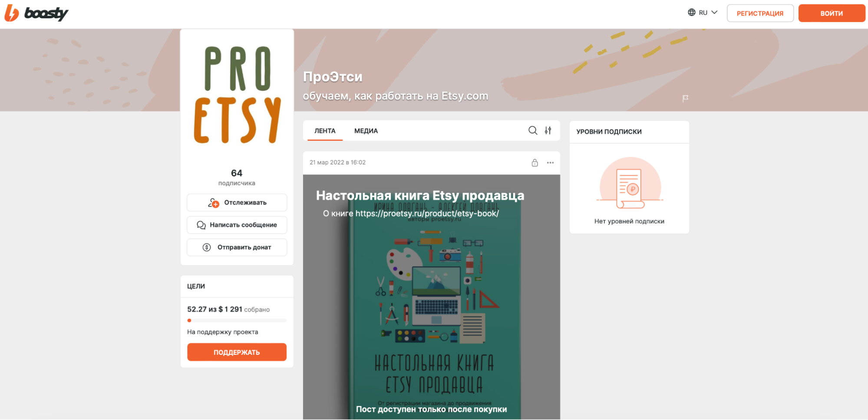The width and height of the screenshot is (868, 420).
Task: Click Отправить донат button
Action: 237,247
